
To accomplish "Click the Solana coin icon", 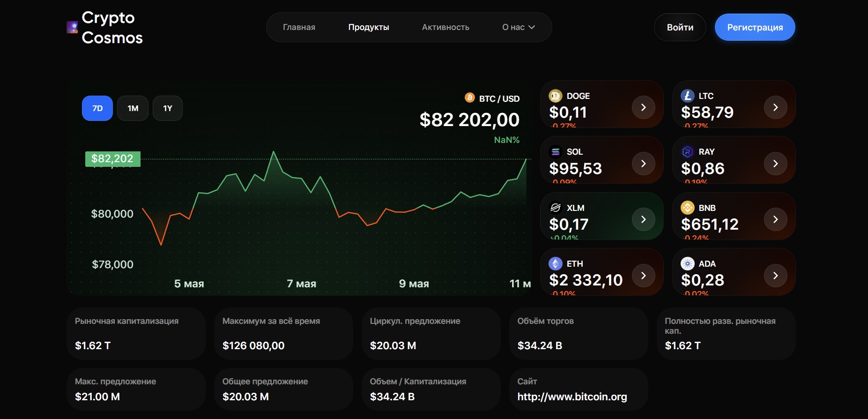I will [x=556, y=152].
